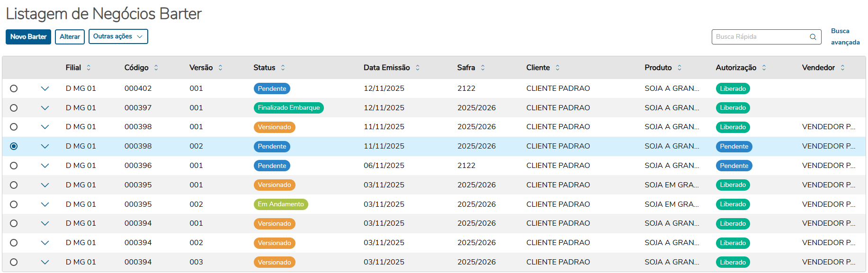Viewport: 868px width, 273px height.
Task: Open the Busca avançada link
Action: click(845, 36)
